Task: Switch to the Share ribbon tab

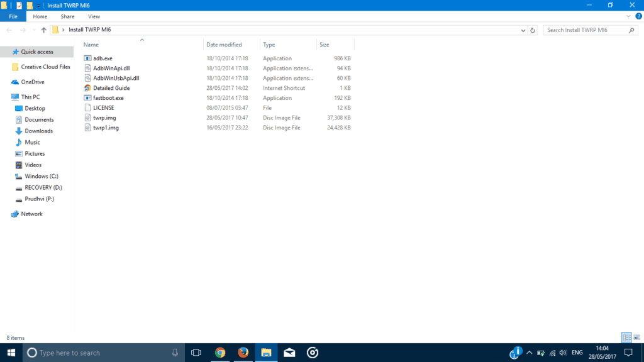Action: pos(67,16)
